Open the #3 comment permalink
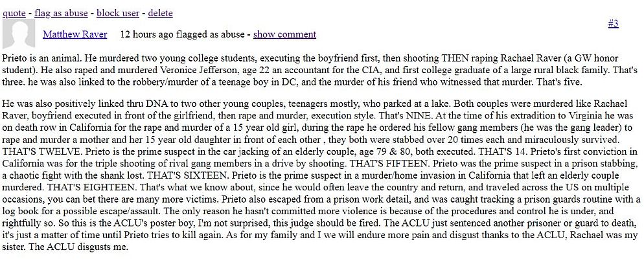The image size is (644, 266). tap(613, 23)
